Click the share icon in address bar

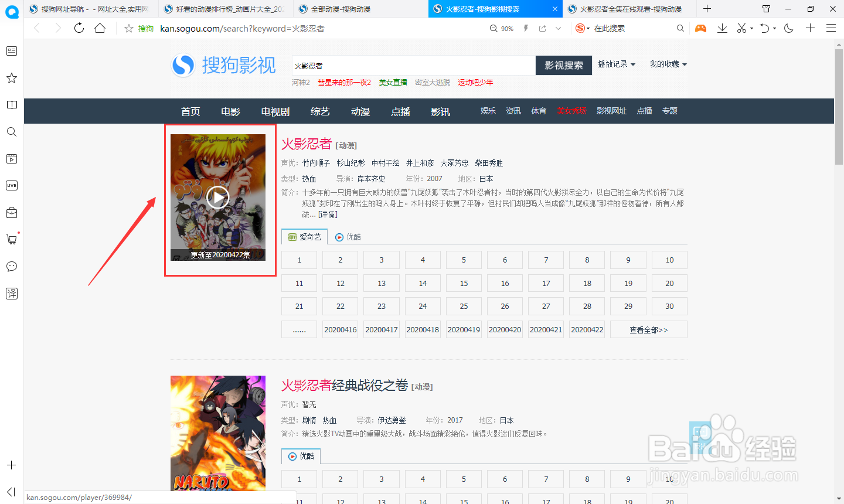[542, 28]
